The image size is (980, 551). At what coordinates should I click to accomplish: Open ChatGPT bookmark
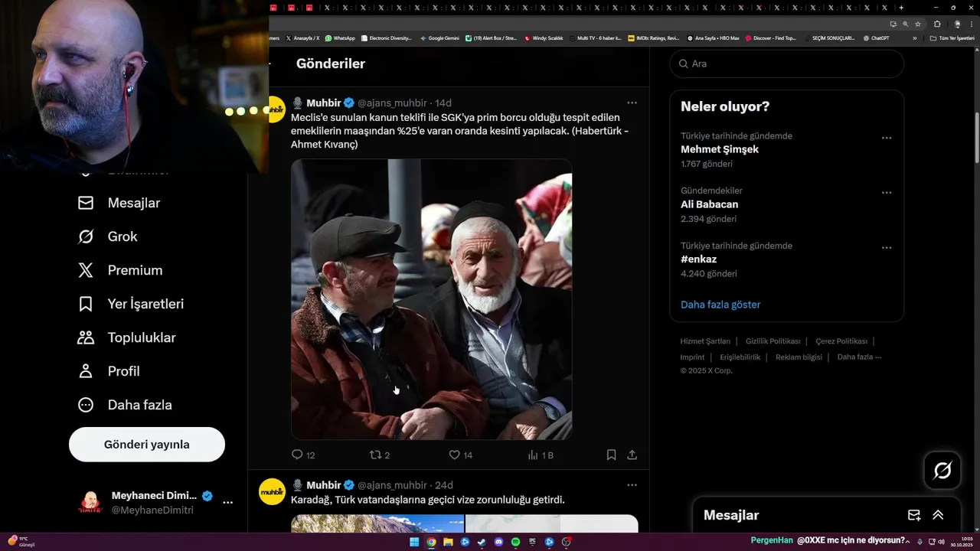(876, 38)
